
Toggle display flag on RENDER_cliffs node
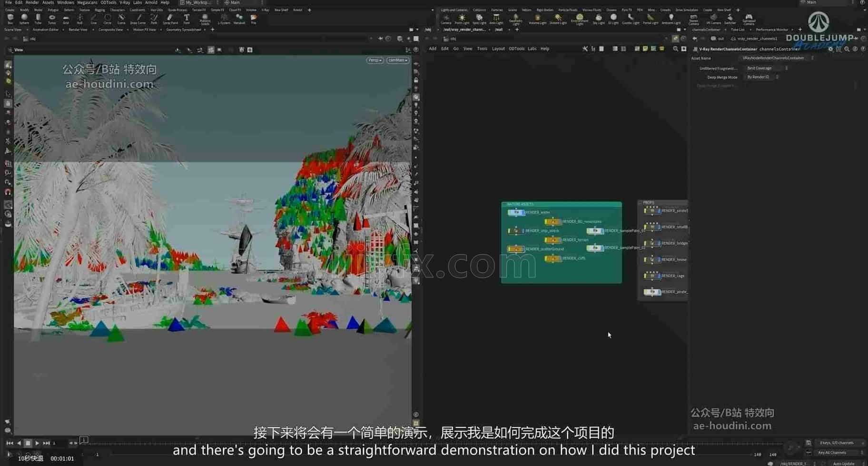559,258
